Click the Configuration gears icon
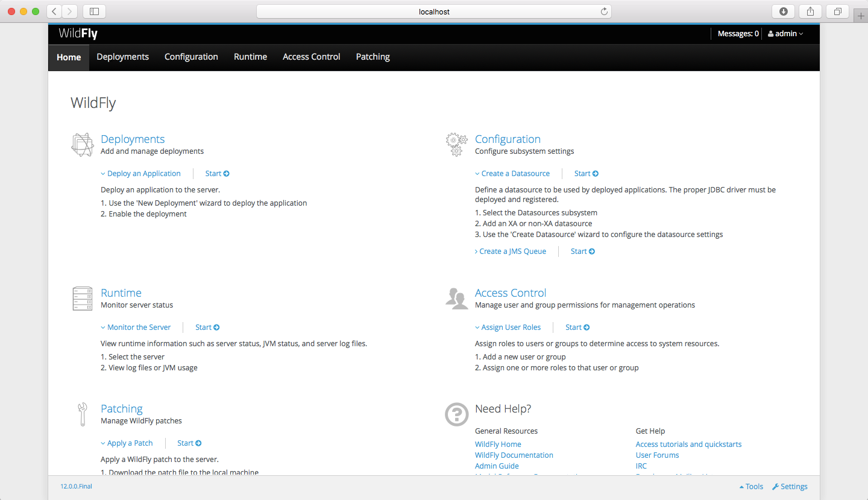The width and height of the screenshot is (868, 500). [456, 145]
